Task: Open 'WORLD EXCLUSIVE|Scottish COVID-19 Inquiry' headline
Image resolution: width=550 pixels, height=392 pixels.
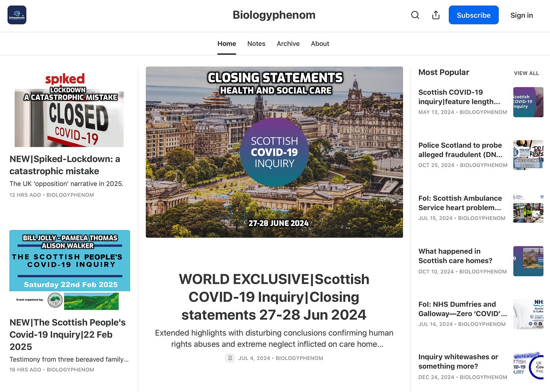Action: click(274, 297)
